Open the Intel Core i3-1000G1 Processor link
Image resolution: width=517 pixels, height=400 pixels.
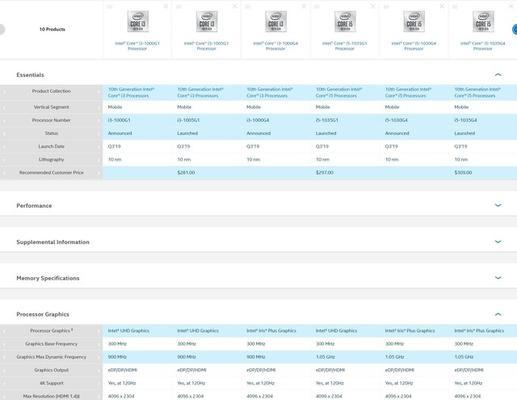[x=137, y=46]
